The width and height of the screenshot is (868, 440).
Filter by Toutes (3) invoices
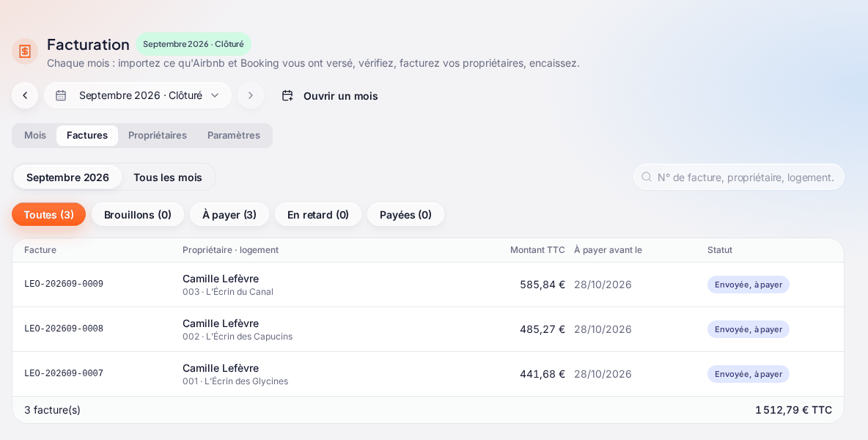pyautogui.click(x=48, y=215)
